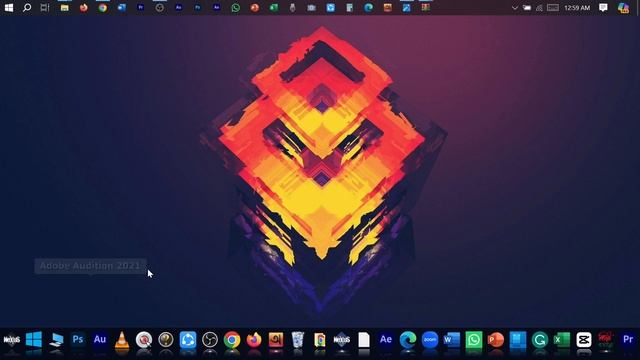Open Microsoft Word from the bottom dock
This screenshot has width=640, height=360.
(x=452, y=340)
